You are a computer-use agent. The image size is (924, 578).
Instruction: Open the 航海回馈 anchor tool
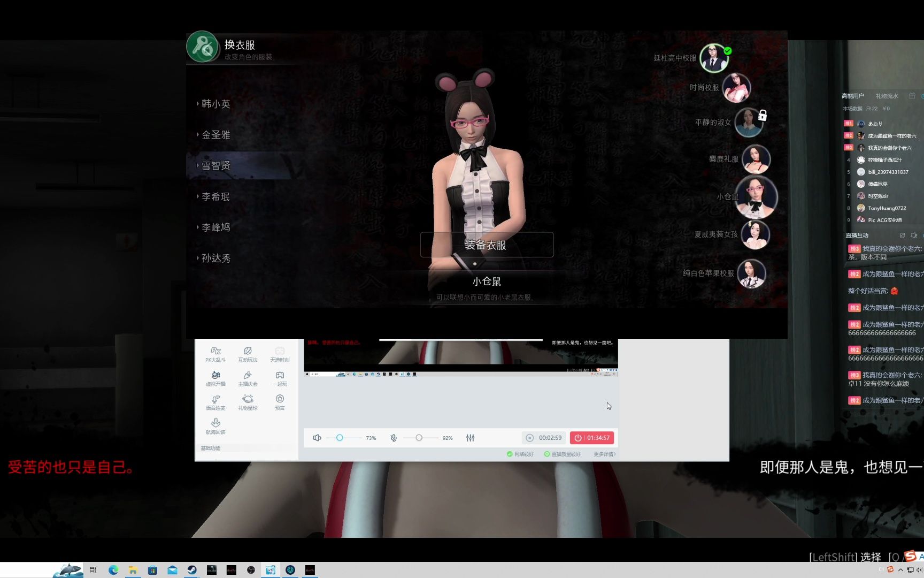[215, 427]
